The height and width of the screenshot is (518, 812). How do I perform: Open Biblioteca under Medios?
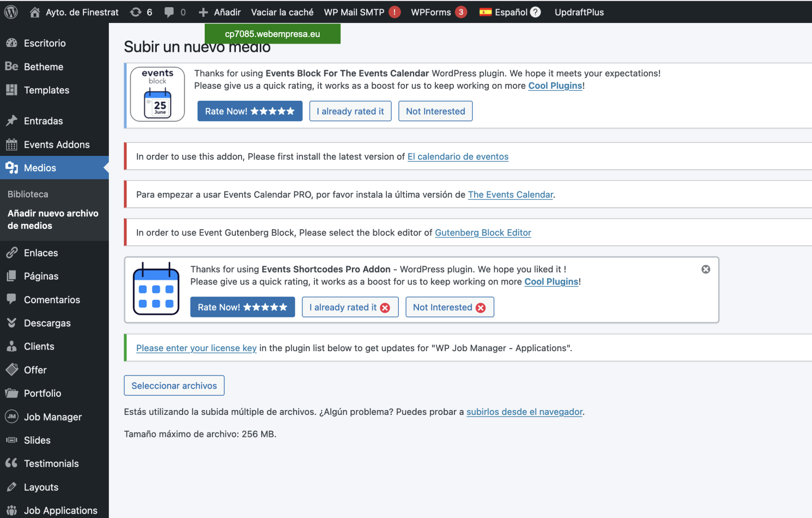point(28,194)
